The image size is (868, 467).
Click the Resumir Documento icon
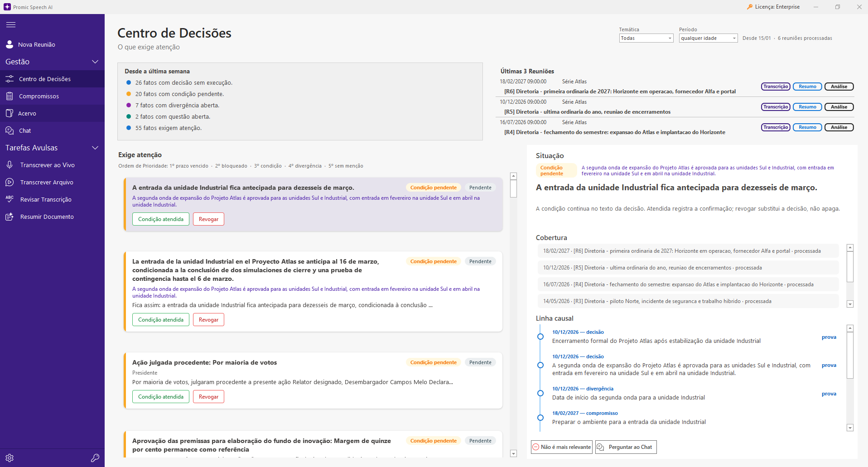pyautogui.click(x=10, y=217)
